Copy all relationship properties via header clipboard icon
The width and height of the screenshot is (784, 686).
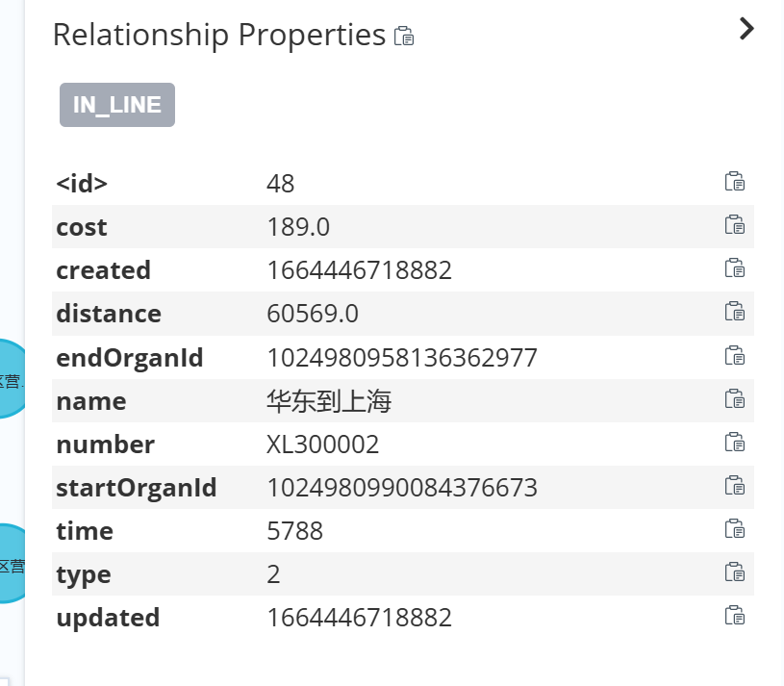pyautogui.click(x=404, y=37)
